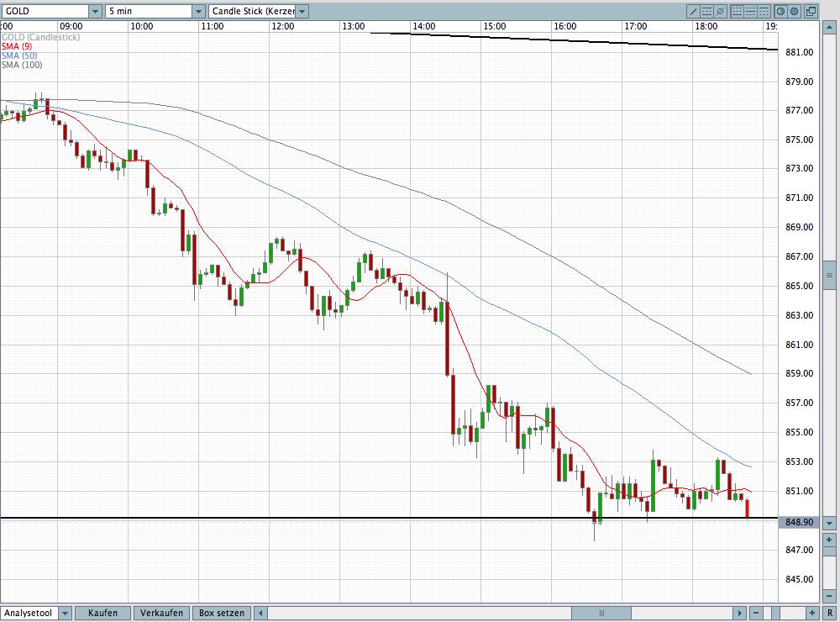Click the 14:00 time axis label

[423, 26]
